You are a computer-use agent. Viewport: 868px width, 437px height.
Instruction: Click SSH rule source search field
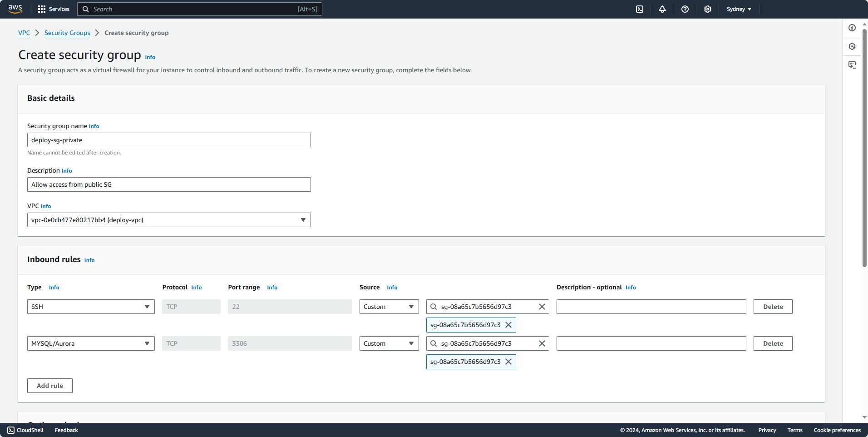click(488, 307)
